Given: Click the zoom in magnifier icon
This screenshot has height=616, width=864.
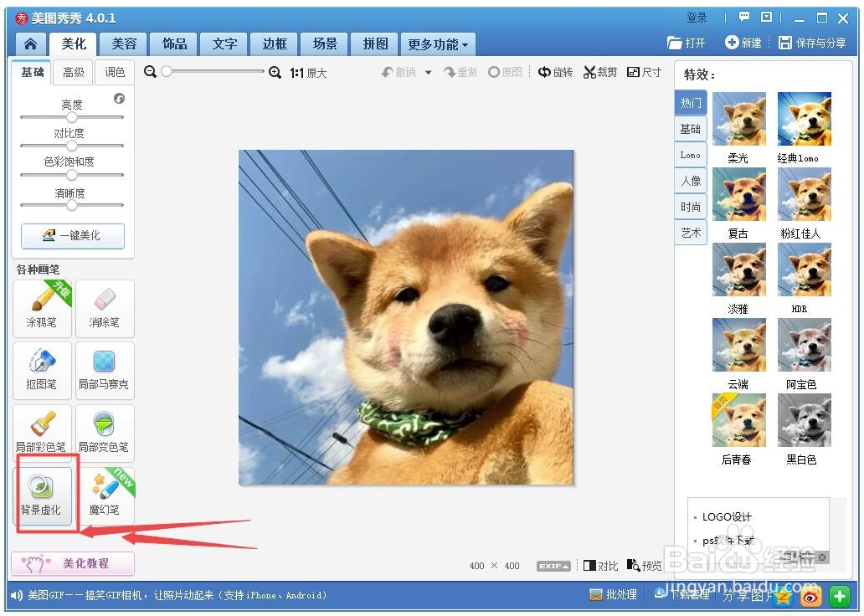Looking at the screenshot, I should click(275, 72).
